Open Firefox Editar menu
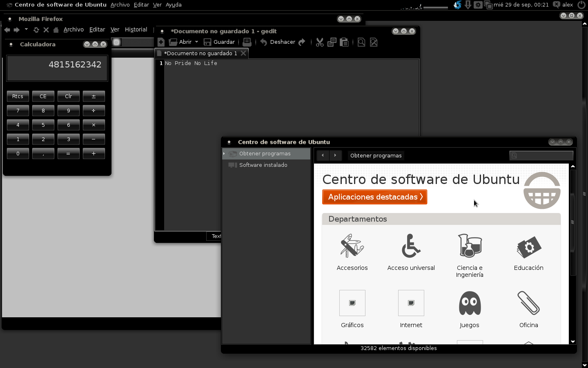The image size is (588, 368). coord(97,29)
